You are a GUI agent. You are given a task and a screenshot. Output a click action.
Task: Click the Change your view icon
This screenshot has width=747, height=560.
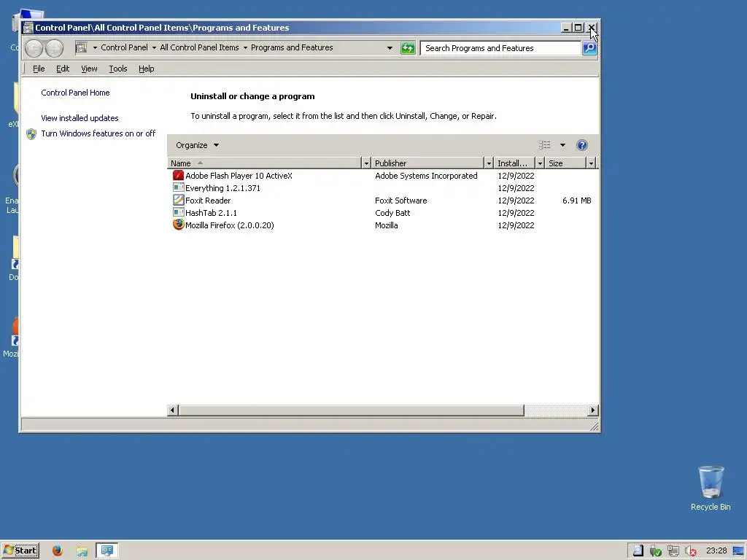[544, 145]
